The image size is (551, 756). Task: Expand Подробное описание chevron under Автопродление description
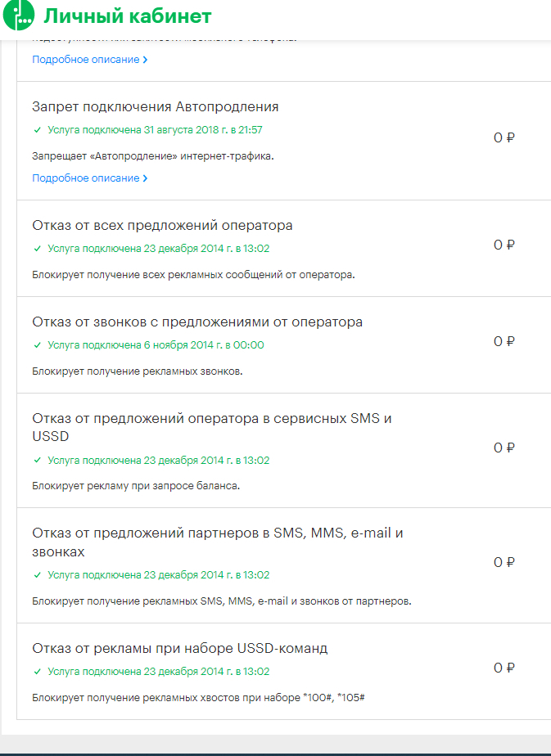pyautogui.click(x=145, y=178)
